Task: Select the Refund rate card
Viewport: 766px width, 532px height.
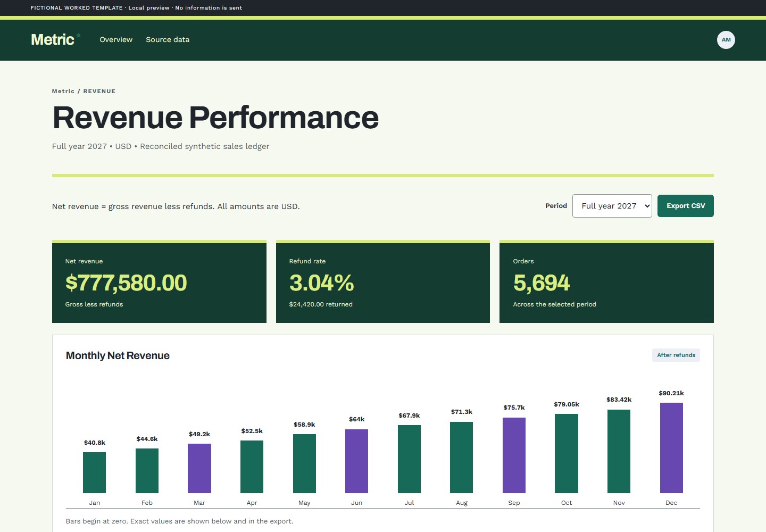Action: pos(383,281)
